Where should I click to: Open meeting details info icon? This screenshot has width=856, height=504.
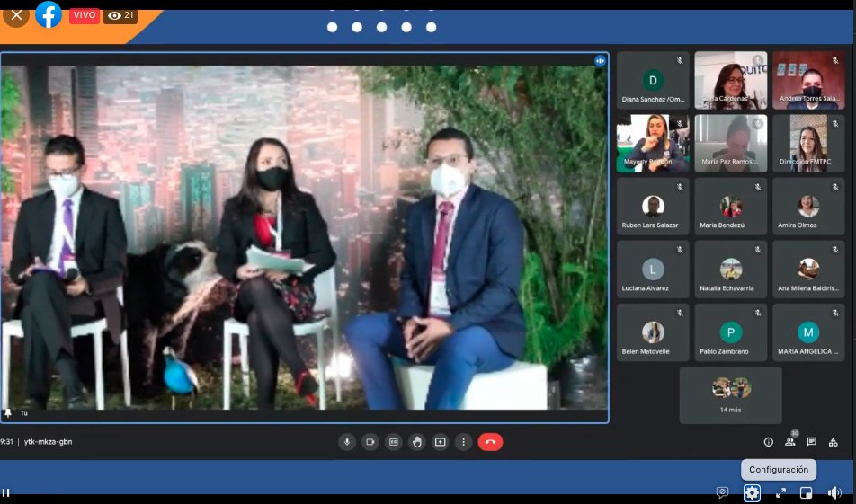[x=768, y=442]
